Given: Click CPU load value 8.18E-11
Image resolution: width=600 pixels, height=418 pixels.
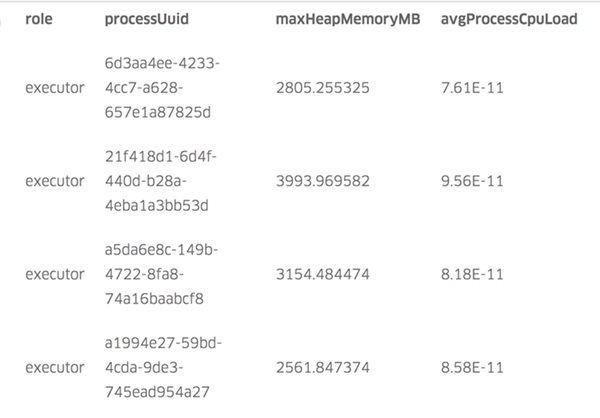Looking at the screenshot, I should pyautogui.click(x=471, y=274).
